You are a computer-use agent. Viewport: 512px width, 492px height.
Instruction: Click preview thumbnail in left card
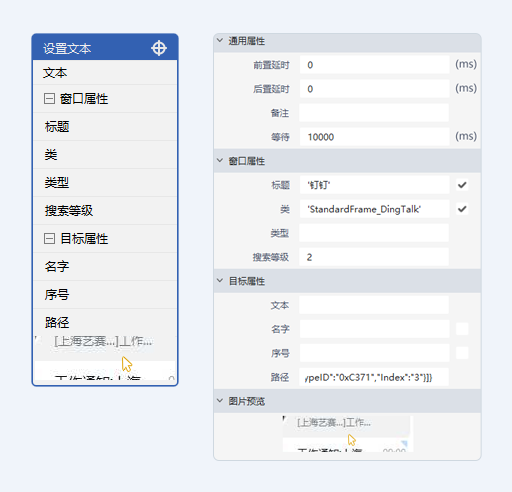(105, 358)
